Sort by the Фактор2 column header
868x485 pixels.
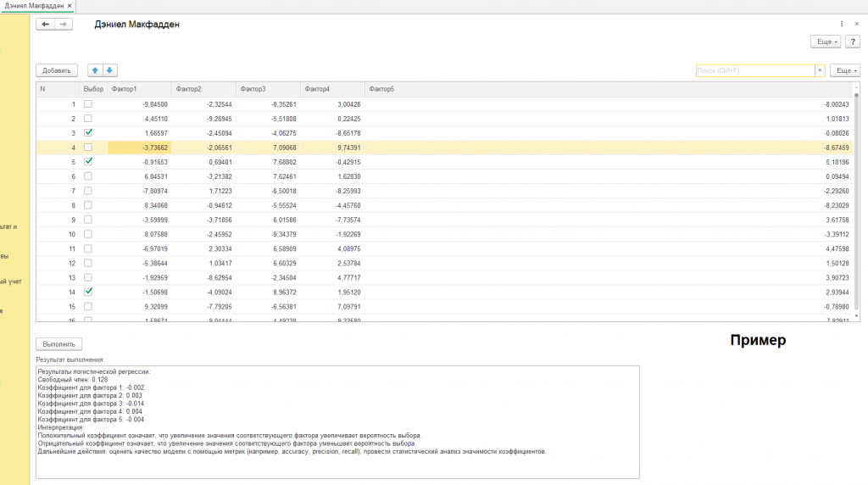[203, 88]
